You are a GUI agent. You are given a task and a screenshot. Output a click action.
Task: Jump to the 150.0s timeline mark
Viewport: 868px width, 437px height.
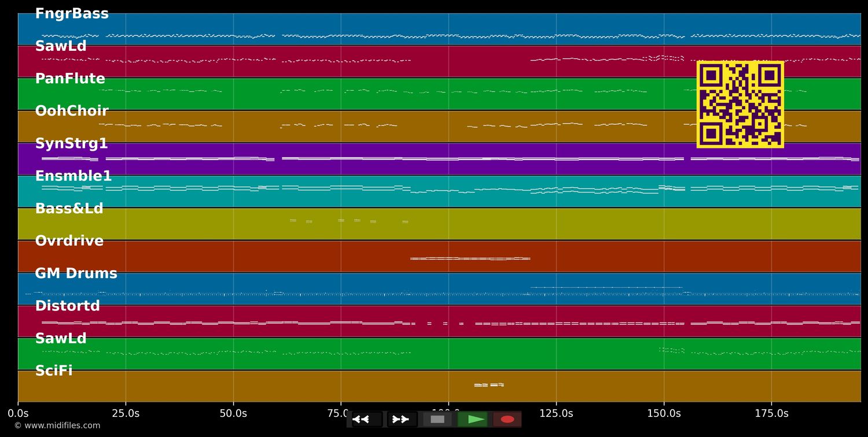(664, 413)
